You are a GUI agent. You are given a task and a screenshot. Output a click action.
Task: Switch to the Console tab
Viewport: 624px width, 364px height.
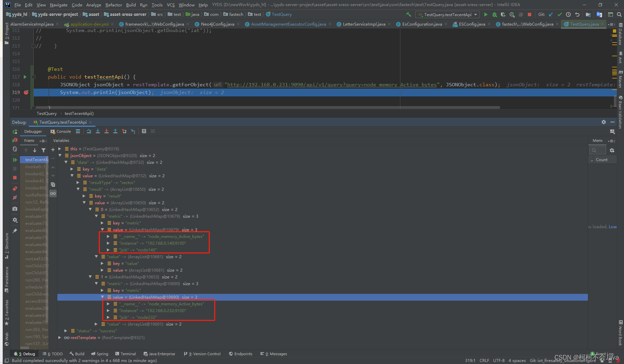tap(61, 131)
